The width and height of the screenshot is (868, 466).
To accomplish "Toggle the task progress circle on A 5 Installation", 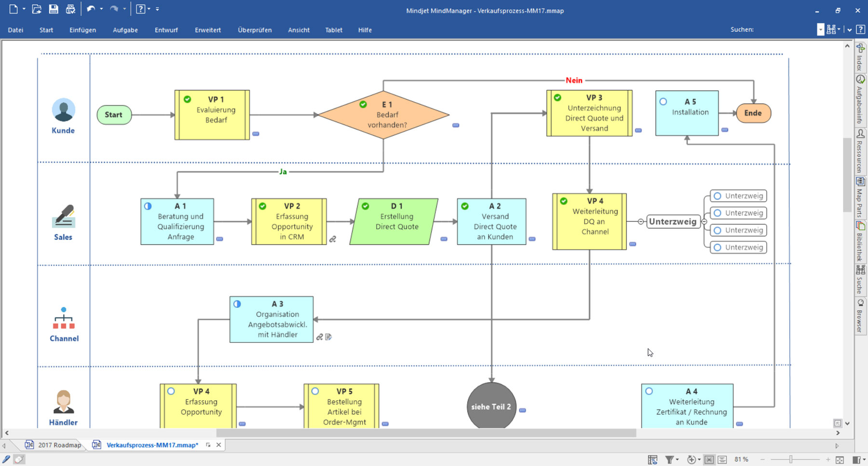I will 664,102.
